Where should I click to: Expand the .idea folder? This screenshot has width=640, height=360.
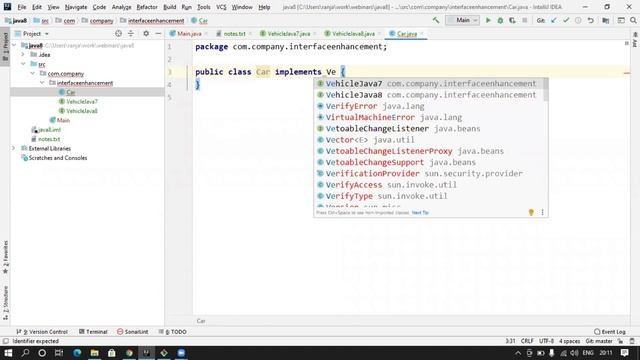coord(23,54)
